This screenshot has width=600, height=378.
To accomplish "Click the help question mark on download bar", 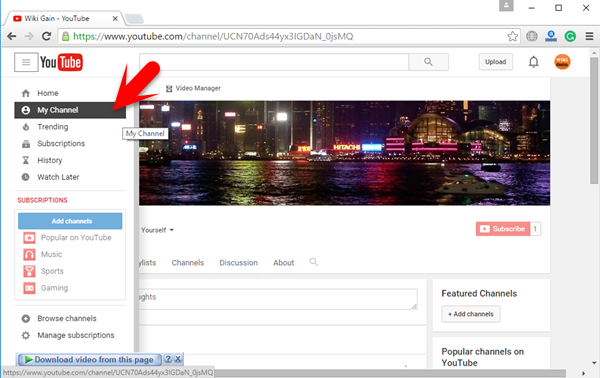I will pyautogui.click(x=168, y=359).
